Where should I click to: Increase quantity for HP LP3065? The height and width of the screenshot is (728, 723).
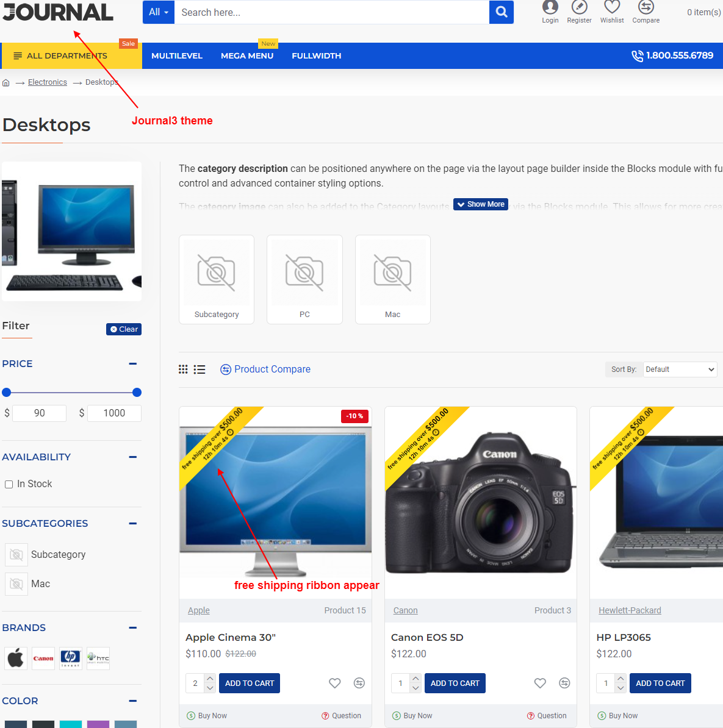click(620, 679)
